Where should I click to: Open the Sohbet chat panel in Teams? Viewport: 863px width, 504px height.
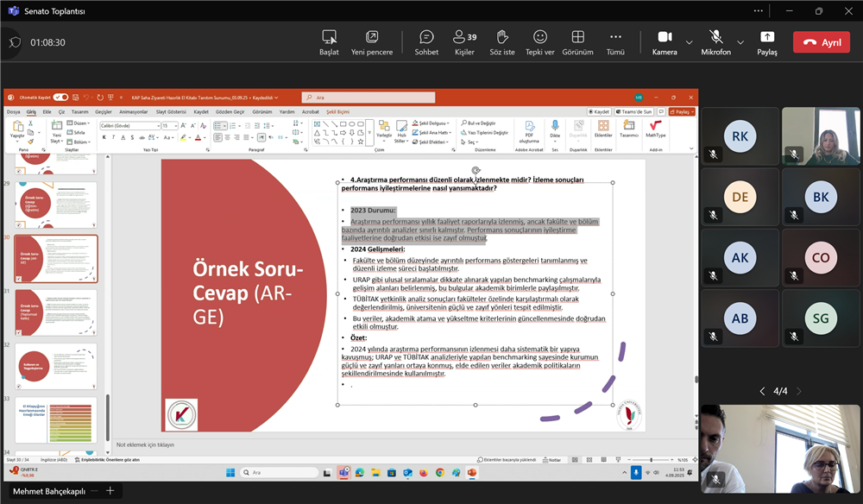coord(426,43)
